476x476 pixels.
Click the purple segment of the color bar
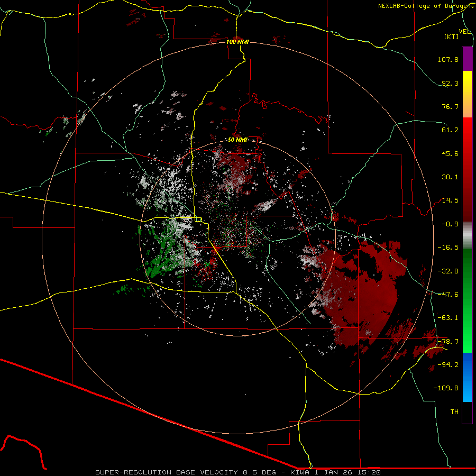coord(467,59)
